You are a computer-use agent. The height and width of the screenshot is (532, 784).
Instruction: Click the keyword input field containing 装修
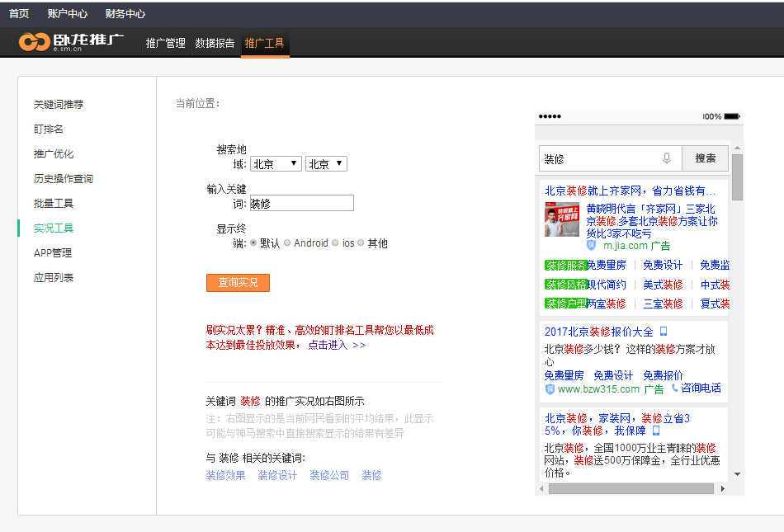[301, 204]
